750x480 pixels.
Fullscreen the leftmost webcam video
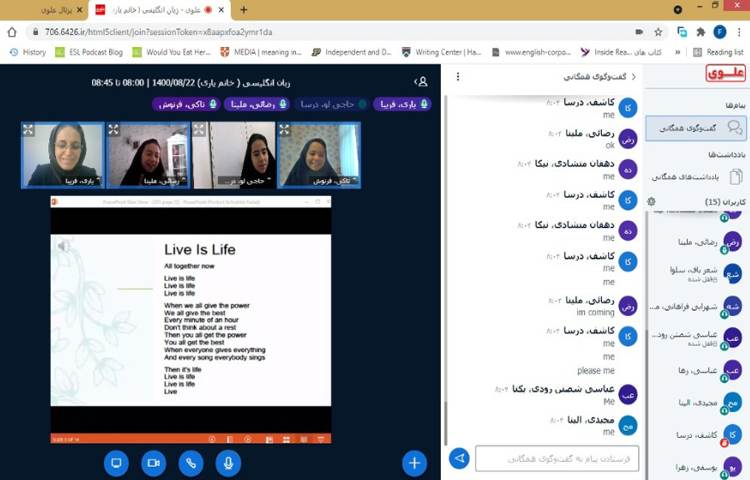28,130
